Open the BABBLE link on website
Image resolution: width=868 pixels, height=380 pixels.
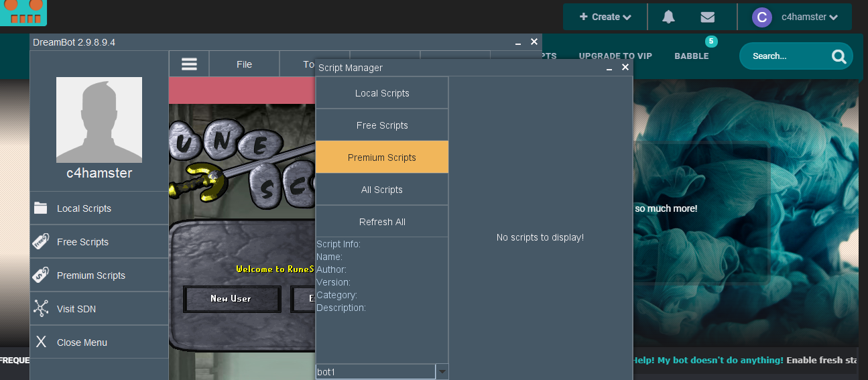[x=692, y=56]
